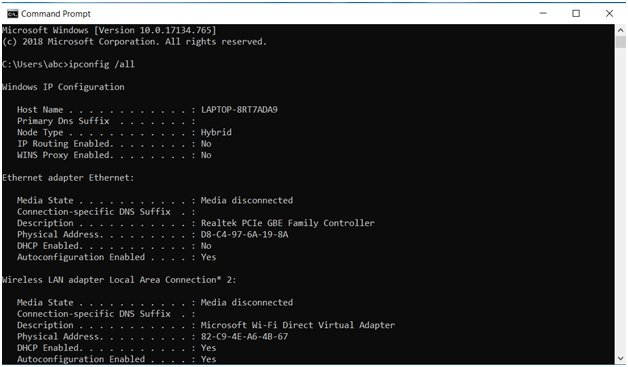Click the scrollbar down arrow
Viewport: 628px width, 367px height.
(x=620, y=359)
